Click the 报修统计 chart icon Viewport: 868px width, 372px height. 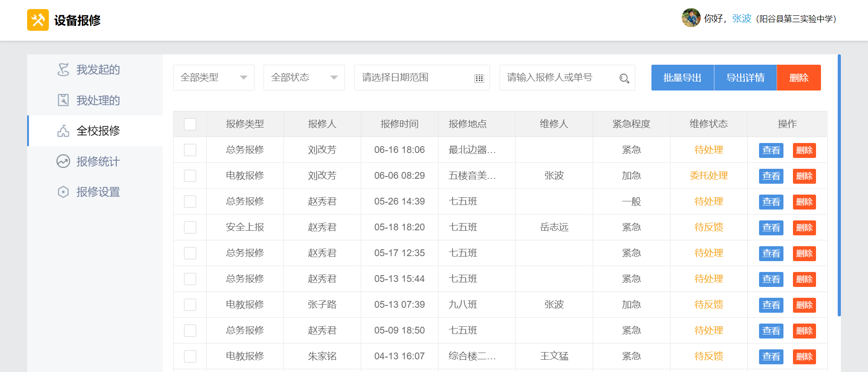coord(63,161)
